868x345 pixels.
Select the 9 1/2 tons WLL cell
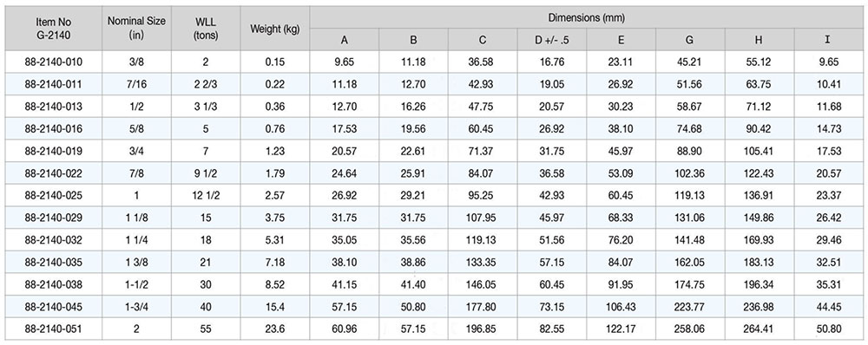(206, 173)
